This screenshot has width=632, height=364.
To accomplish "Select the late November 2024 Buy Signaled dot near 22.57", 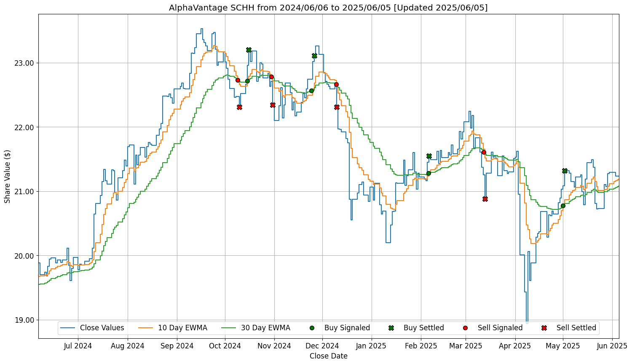I will point(311,91).
